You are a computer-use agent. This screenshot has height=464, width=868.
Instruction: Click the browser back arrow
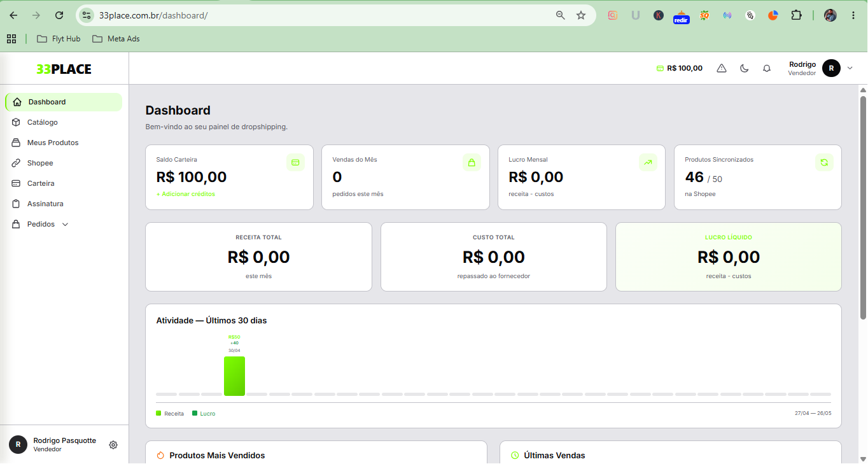click(13, 15)
